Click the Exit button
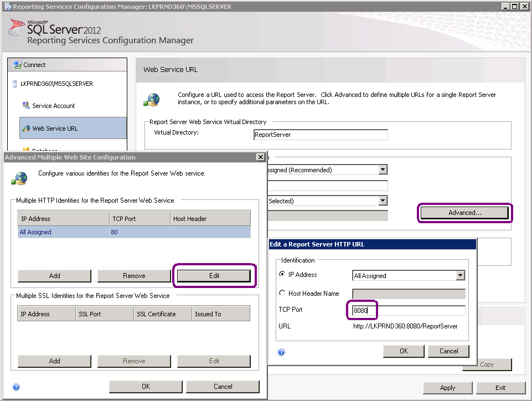 (500, 388)
